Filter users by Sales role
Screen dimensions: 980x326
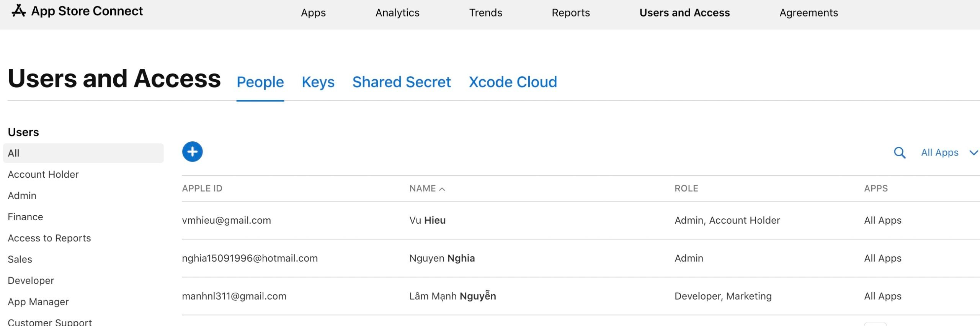click(x=20, y=259)
